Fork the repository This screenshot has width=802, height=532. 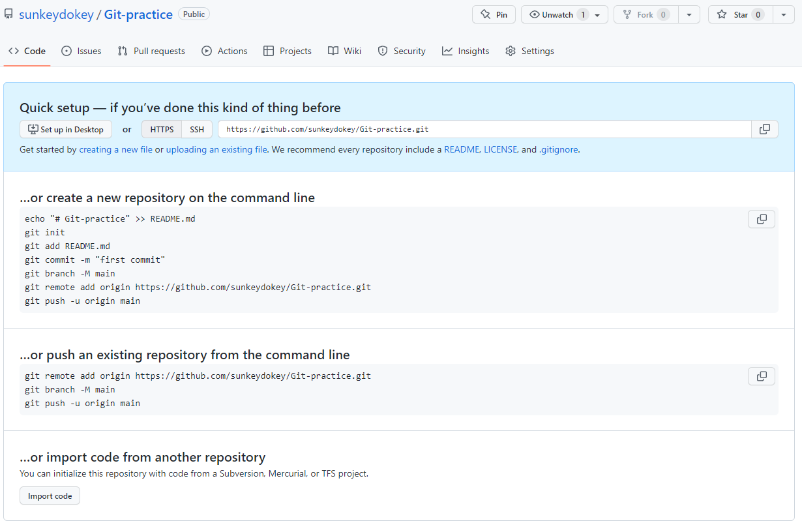[646, 14]
